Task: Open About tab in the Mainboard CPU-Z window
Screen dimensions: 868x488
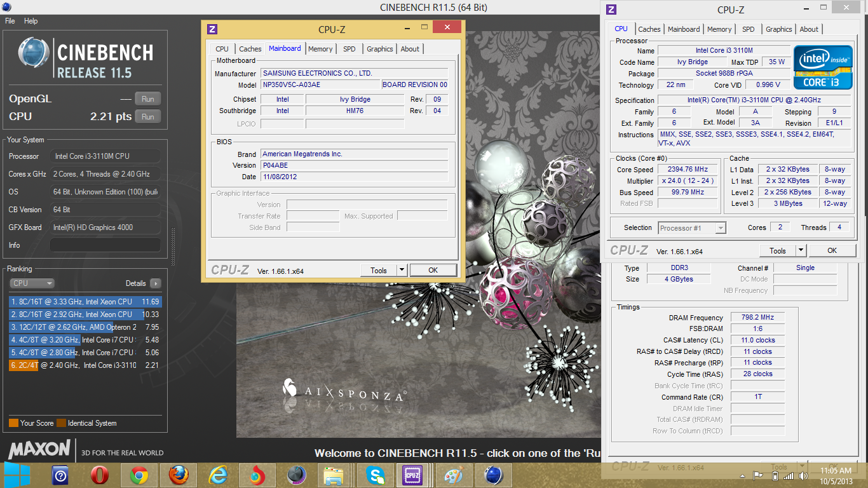Action: (410, 49)
